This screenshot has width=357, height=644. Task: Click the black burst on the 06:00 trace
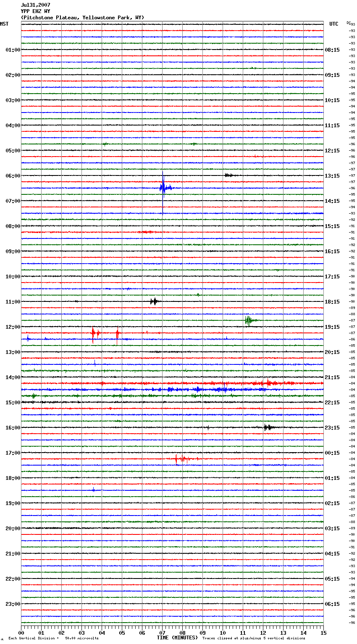(x=230, y=175)
